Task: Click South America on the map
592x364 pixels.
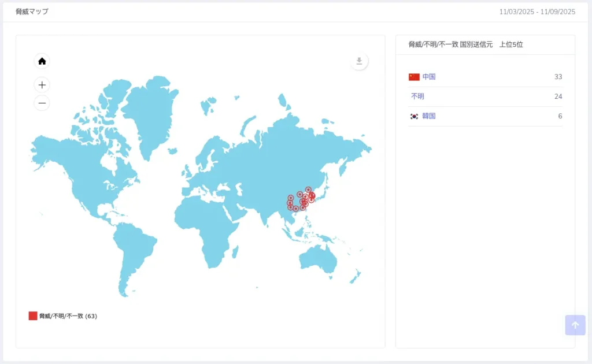Action: pos(133,248)
